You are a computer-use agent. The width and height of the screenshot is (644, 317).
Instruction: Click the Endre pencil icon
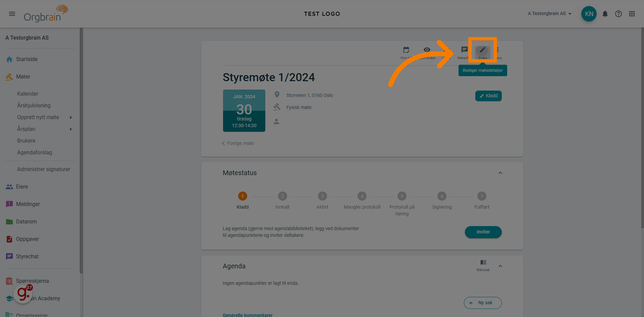point(482,50)
